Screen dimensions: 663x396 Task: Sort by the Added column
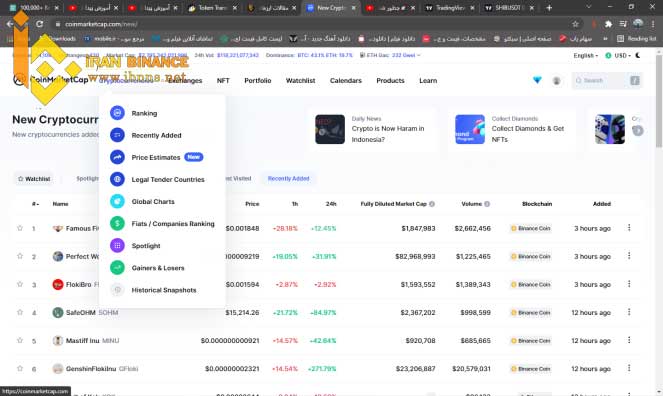[601, 204]
